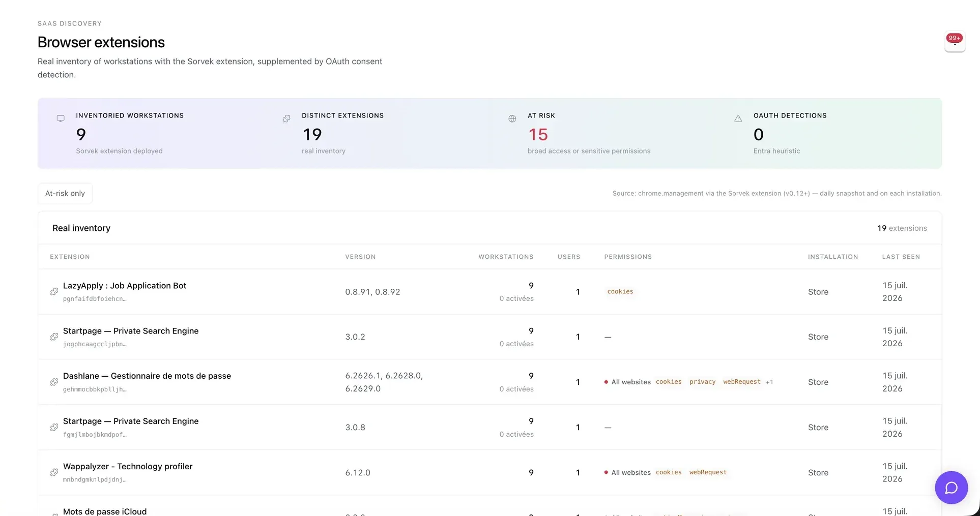Click the warning triangle beside OAuth Detections
The image size is (980, 516).
click(x=738, y=118)
